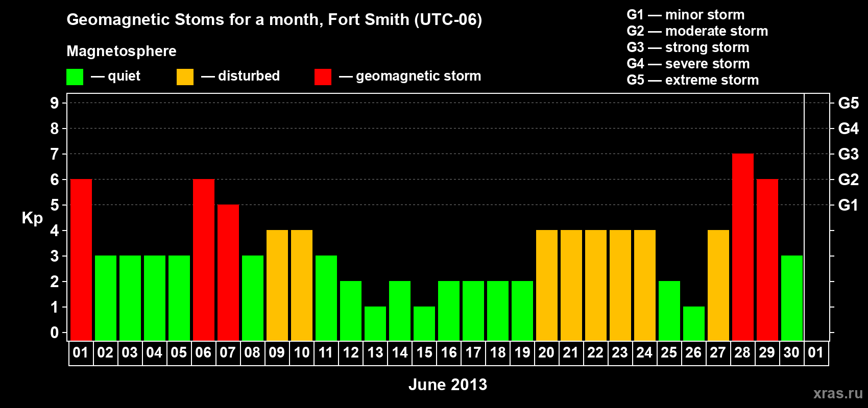This screenshot has width=868, height=408.
Task: Click date label 16 on the axis
Action: point(449,352)
